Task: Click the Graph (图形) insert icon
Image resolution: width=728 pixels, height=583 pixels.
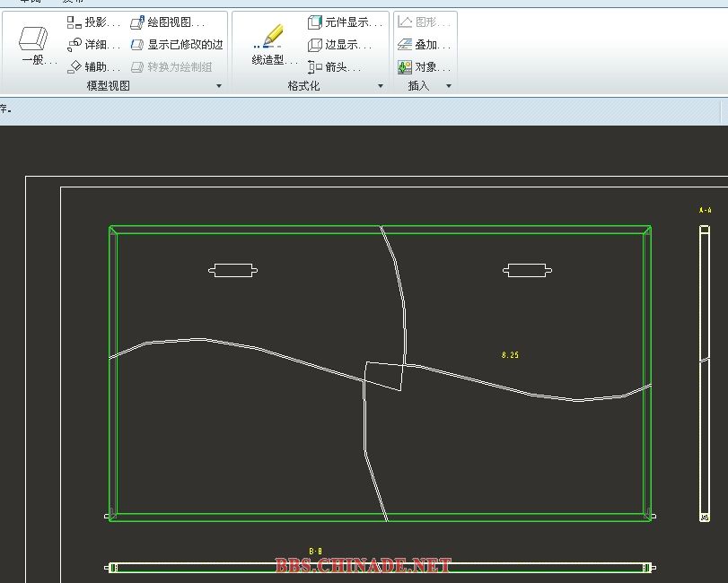Action: pos(405,22)
